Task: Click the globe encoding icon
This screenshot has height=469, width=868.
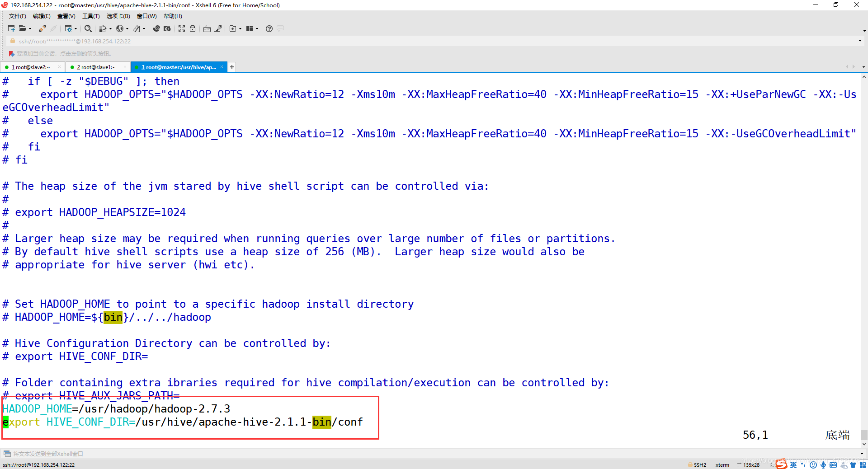Action: coord(120,28)
